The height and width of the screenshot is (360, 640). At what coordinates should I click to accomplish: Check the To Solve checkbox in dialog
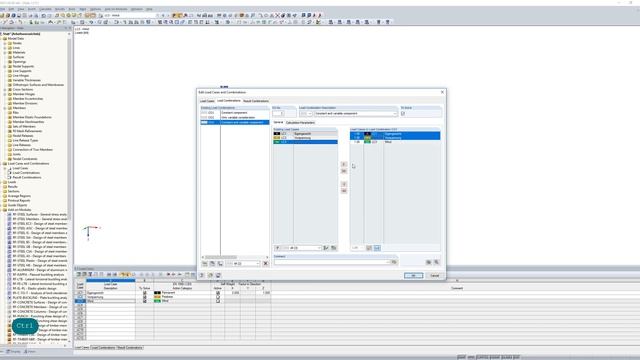tap(403, 113)
